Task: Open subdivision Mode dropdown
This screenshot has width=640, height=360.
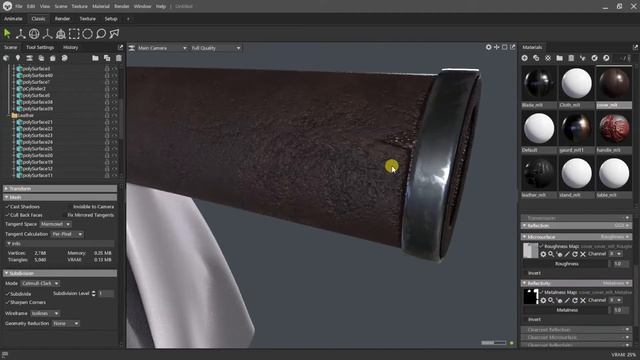Action: 40,283
